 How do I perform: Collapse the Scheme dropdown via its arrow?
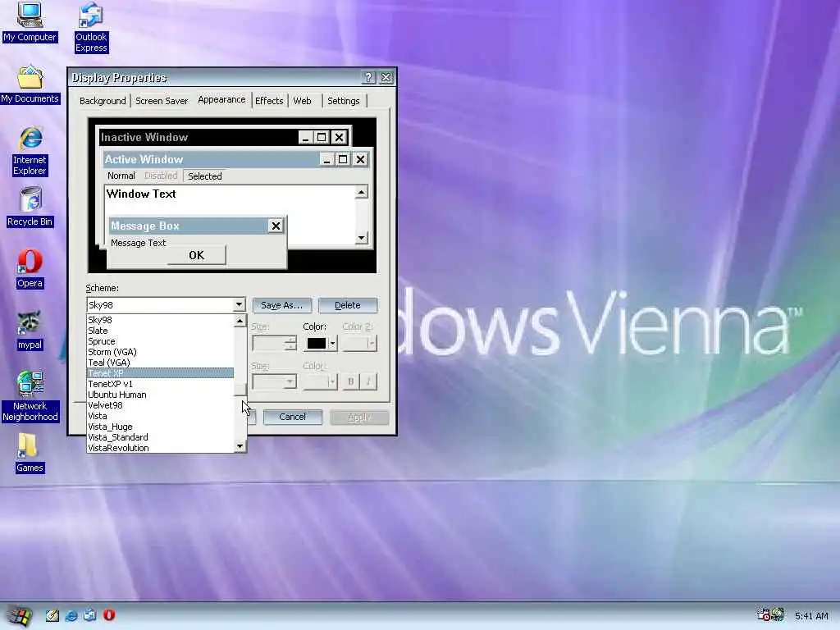pos(239,305)
